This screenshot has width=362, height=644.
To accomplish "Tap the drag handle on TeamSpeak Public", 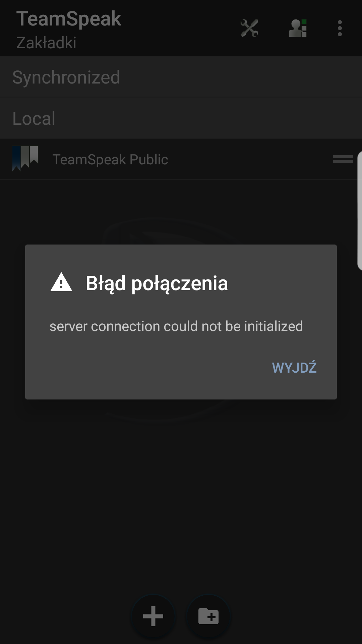I will (x=343, y=159).
